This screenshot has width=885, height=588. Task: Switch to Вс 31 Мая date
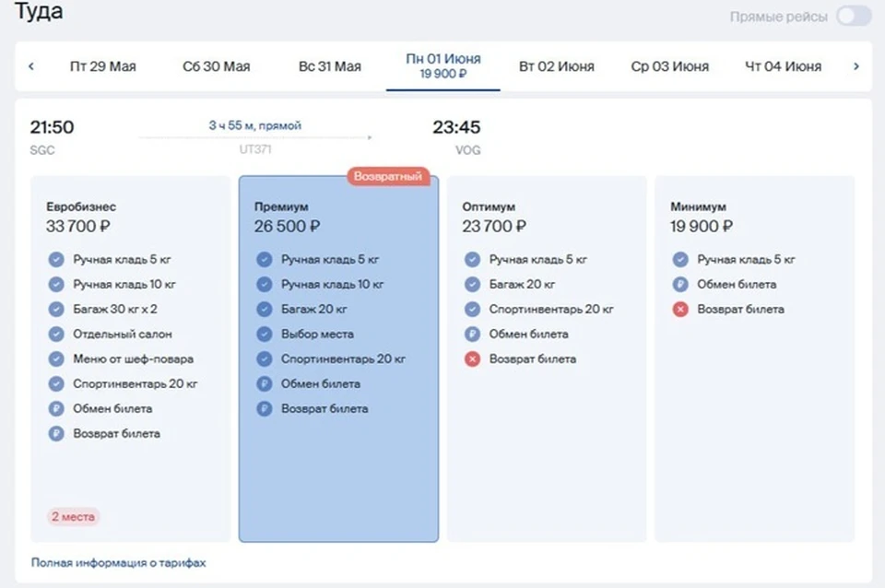coord(330,66)
